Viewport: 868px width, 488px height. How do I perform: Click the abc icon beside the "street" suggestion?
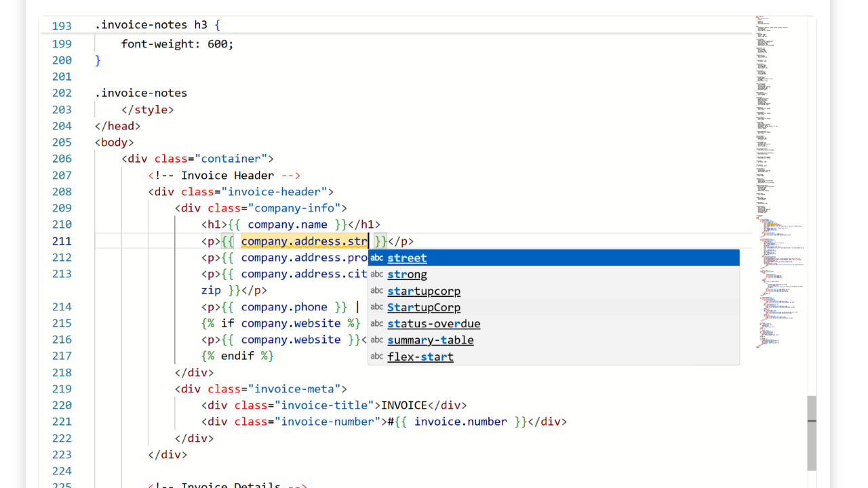tap(377, 258)
